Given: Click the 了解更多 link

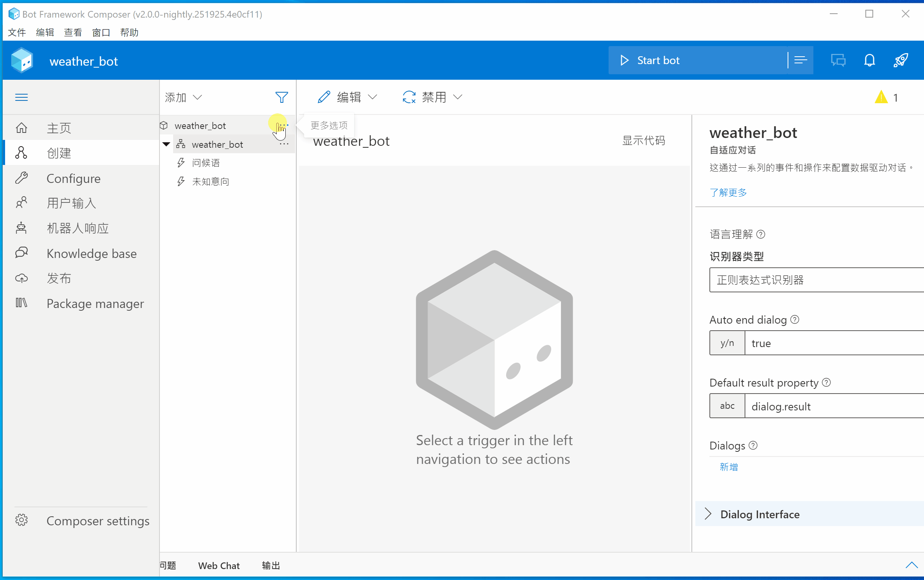Looking at the screenshot, I should tap(728, 192).
